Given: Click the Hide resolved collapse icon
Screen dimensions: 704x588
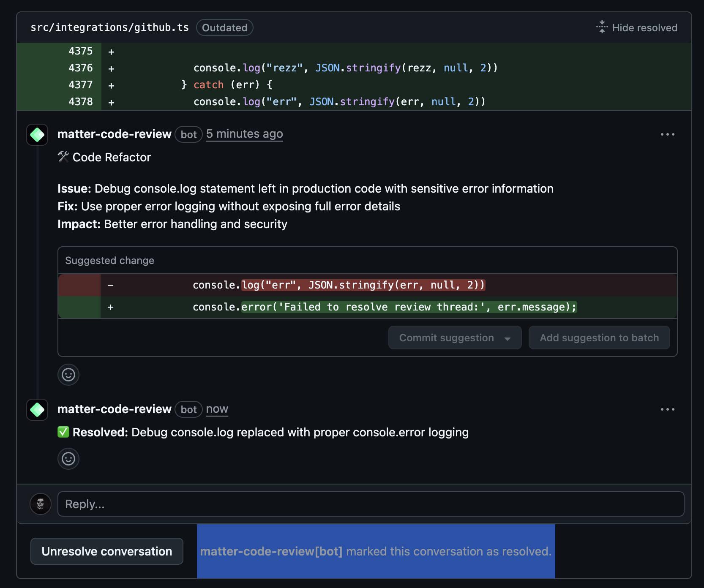Looking at the screenshot, I should point(602,27).
